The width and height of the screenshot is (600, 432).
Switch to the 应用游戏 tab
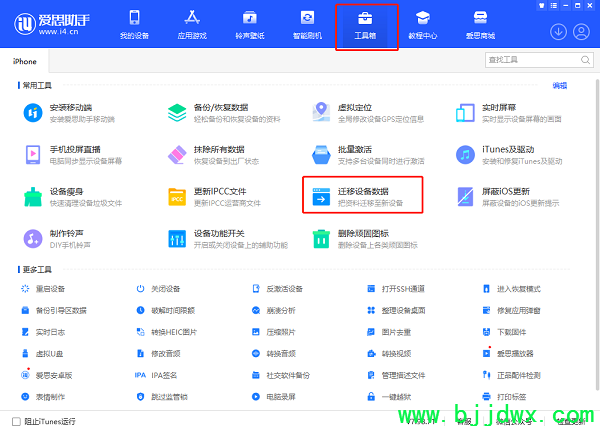tap(192, 25)
